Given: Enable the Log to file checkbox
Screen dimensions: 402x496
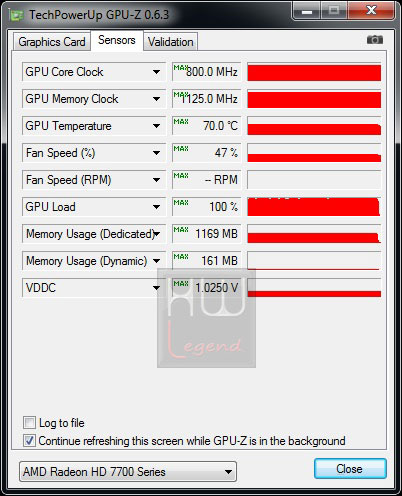Looking at the screenshot, I should coord(29,423).
